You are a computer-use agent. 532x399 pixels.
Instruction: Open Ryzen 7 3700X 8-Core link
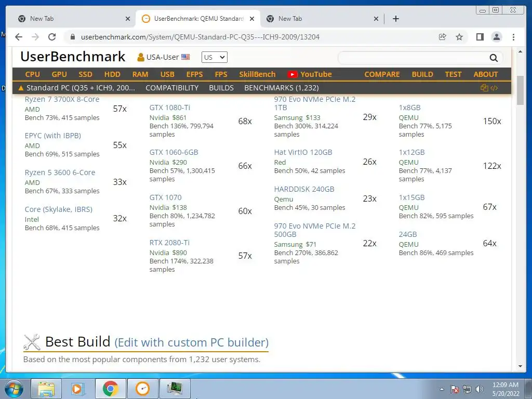[62, 99]
